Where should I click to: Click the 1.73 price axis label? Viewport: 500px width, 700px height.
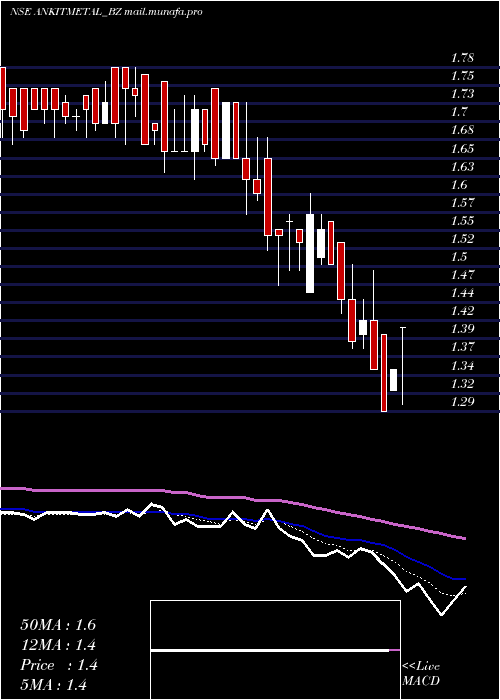462,94
